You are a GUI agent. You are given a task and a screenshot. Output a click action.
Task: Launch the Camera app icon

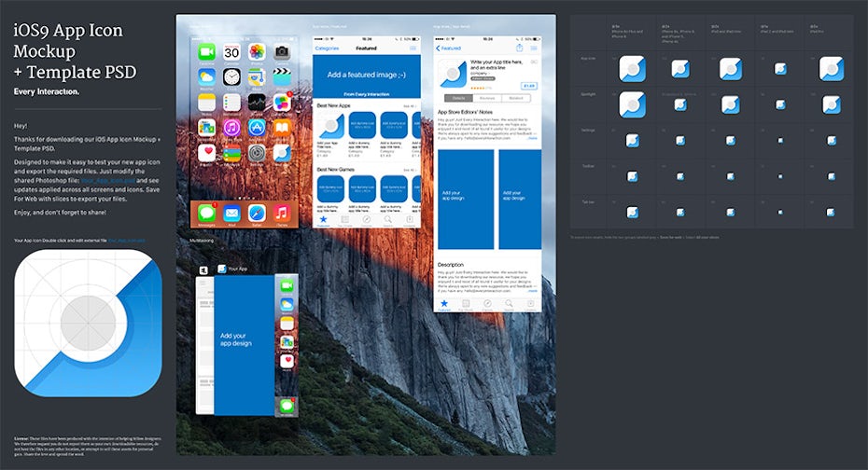coord(282,52)
